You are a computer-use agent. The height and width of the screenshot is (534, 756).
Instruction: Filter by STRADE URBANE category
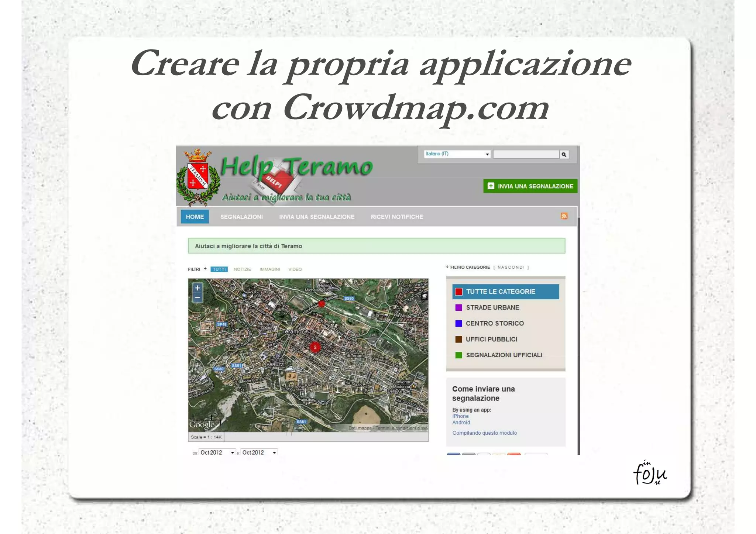point(492,307)
